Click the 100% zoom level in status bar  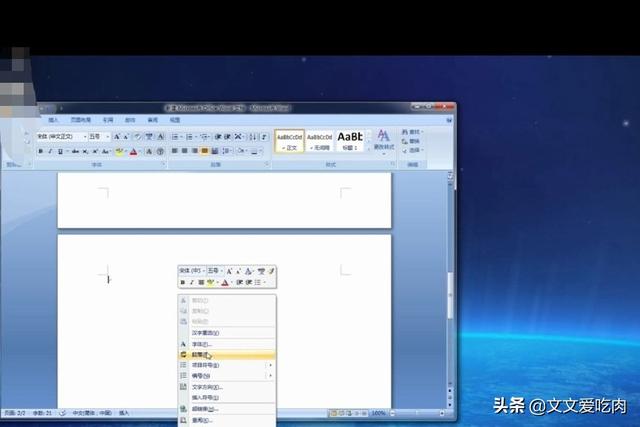379,413
